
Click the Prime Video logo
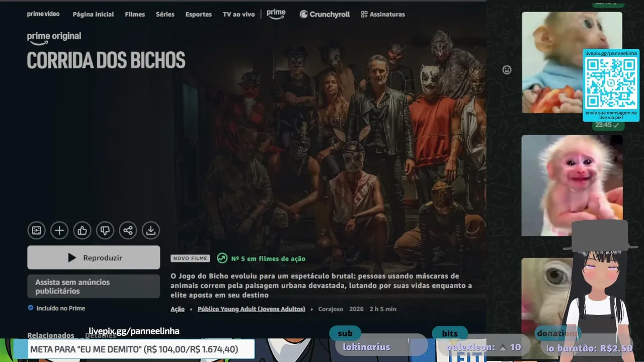[x=43, y=14]
